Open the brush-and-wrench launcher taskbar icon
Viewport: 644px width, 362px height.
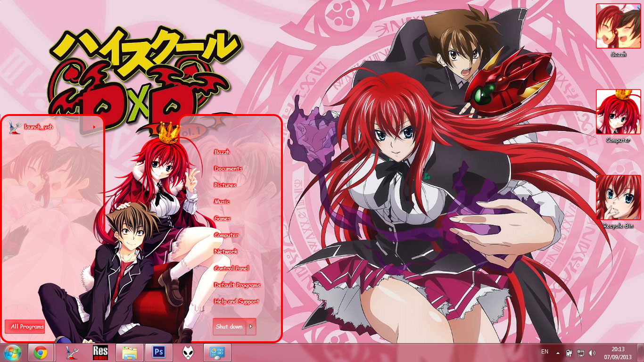click(72, 353)
